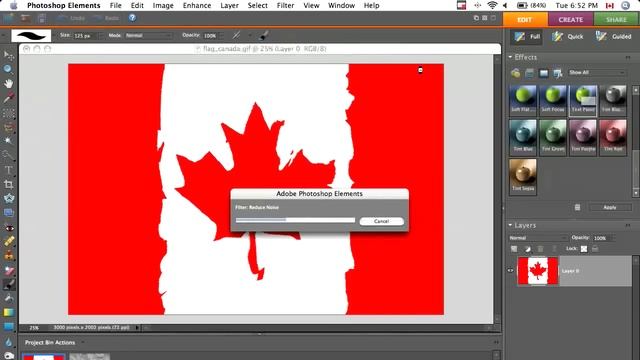Image resolution: width=640 pixels, height=360 pixels.
Task: Select the Magic Wand tool
Action: point(8,141)
